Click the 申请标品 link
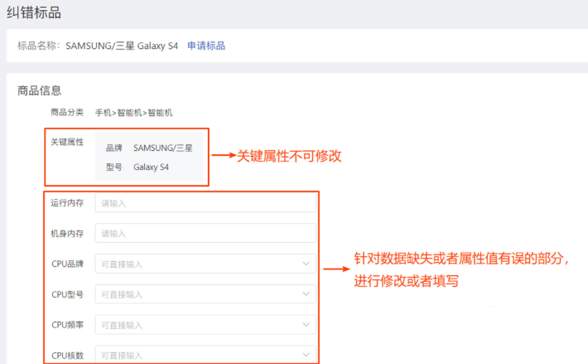 (x=206, y=46)
